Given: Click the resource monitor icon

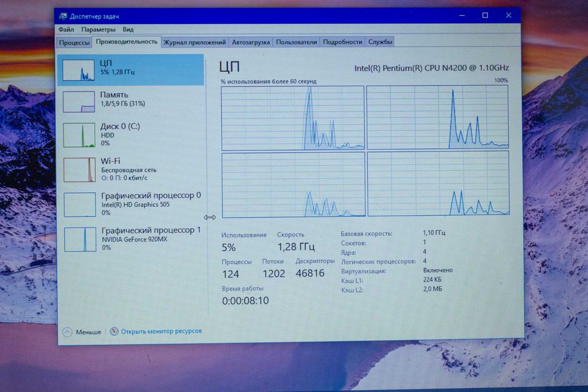Looking at the screenshot, I should 114,331.
